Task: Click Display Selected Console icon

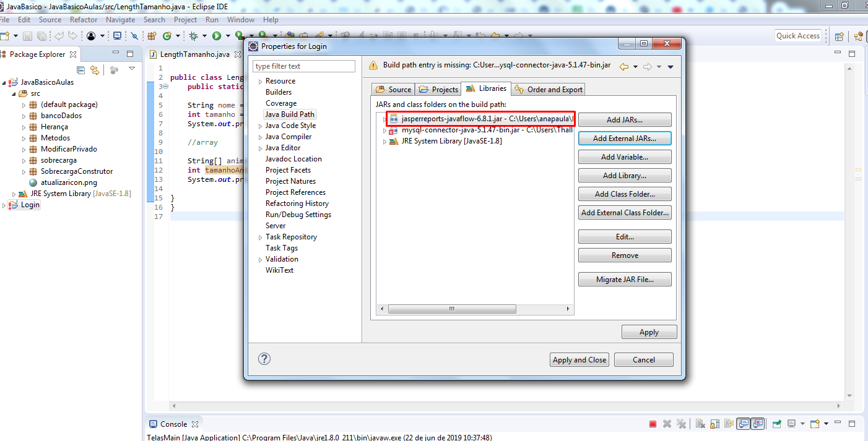Action: 792,424
